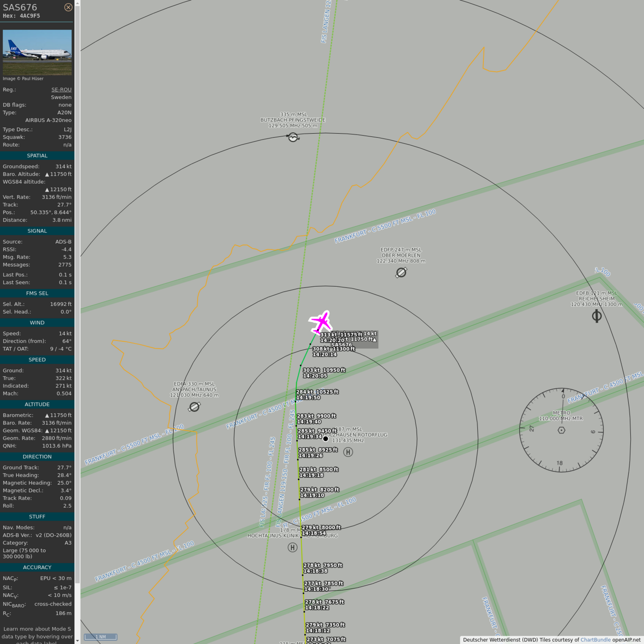
Task: Click the SAS aircraft photo thumbnail
Action: (37, 52)
